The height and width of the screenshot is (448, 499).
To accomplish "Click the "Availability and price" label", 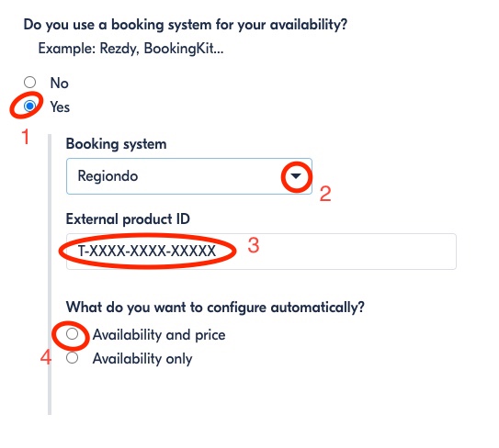I will coord(159,335).
